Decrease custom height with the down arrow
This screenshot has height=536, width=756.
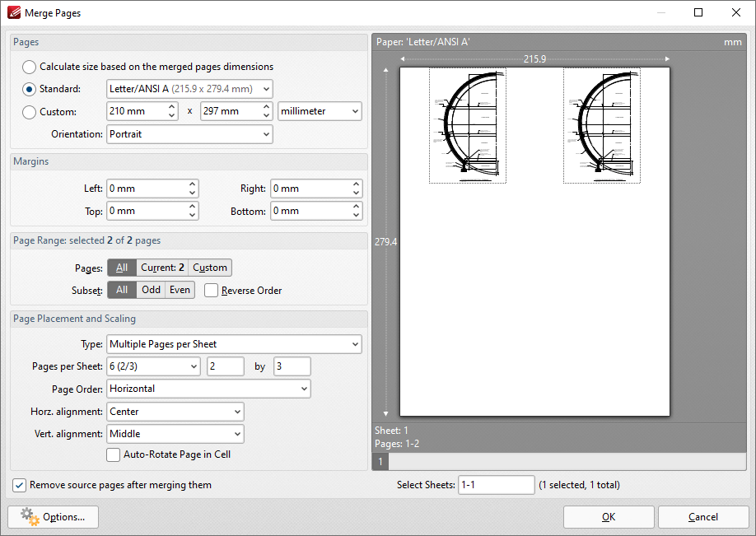point(267,116)
